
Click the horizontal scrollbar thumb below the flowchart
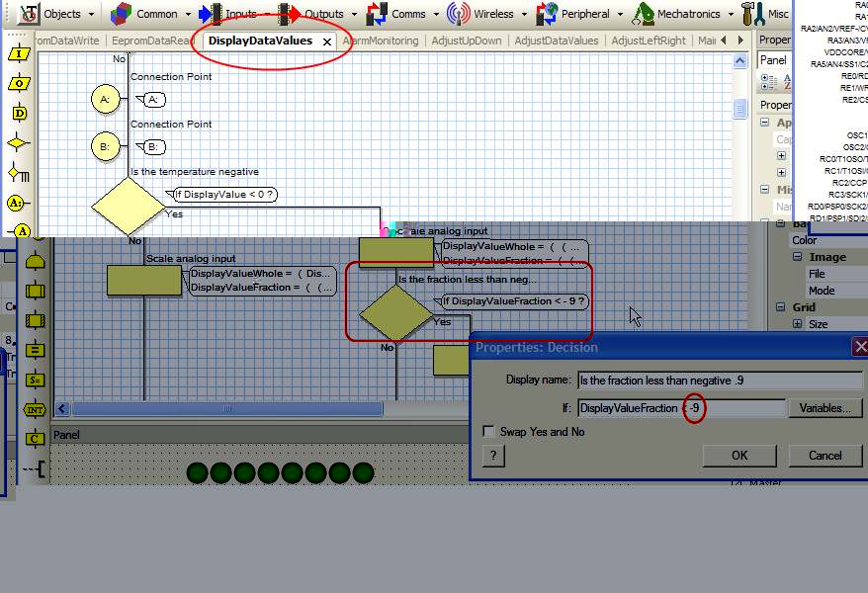[227, 409]
